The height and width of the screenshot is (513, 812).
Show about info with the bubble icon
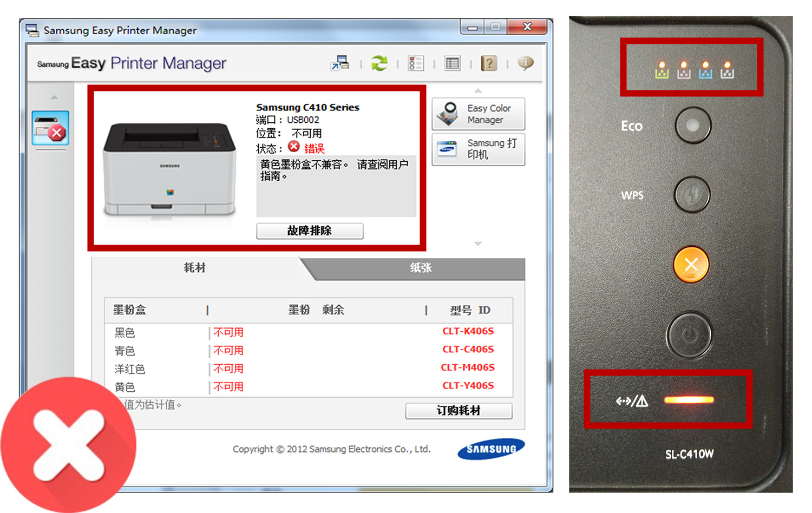(x=526, y=63)
